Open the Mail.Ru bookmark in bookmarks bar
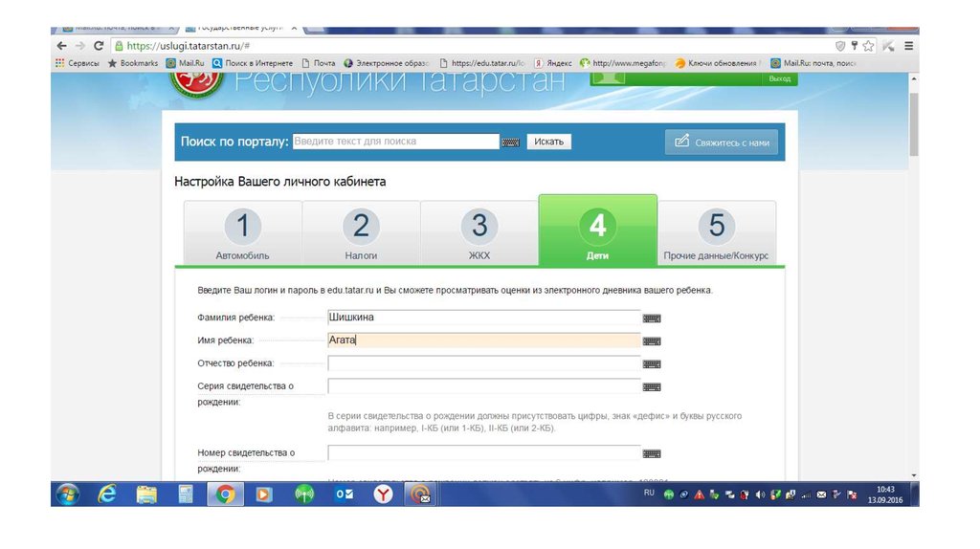Screen dimensions: 980x549 [x=184, y=63]
